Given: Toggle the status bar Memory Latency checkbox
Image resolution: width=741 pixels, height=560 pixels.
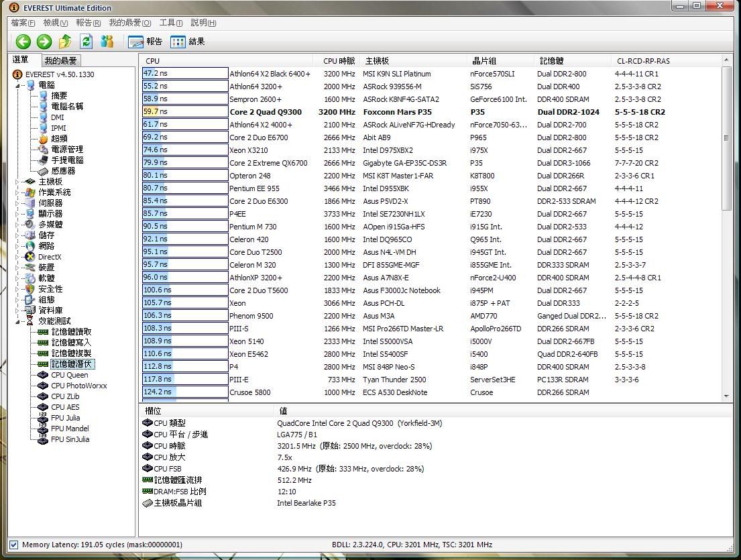Looking at the screenshot, I should coord(13,545).
